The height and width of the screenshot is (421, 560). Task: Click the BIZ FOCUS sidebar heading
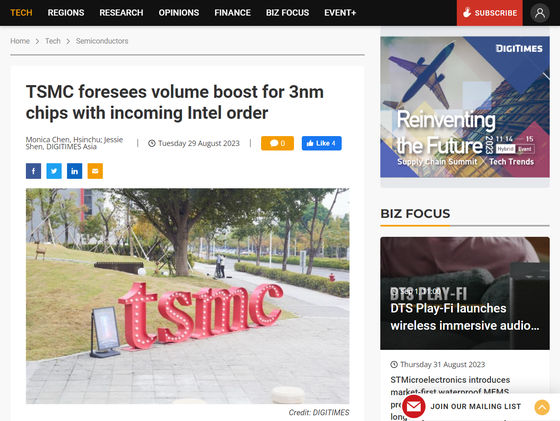415,214
